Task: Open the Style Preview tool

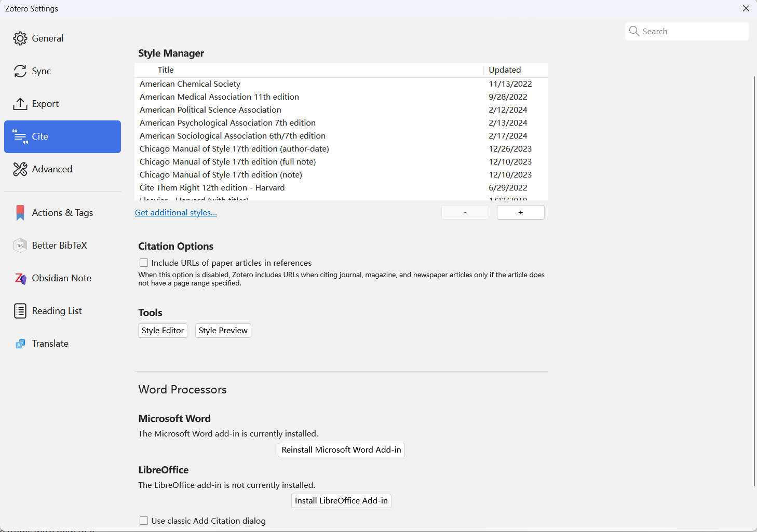Action: click(x=223, y=331)
